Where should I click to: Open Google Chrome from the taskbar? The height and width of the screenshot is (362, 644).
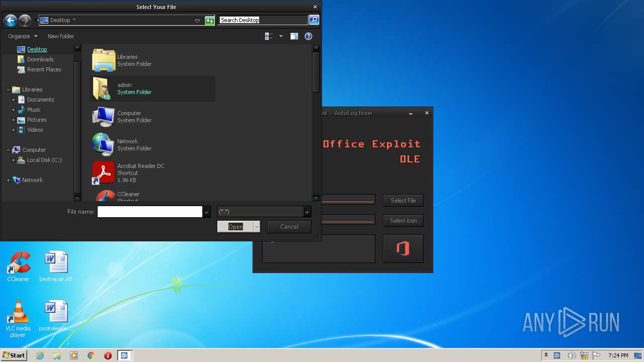91,355
